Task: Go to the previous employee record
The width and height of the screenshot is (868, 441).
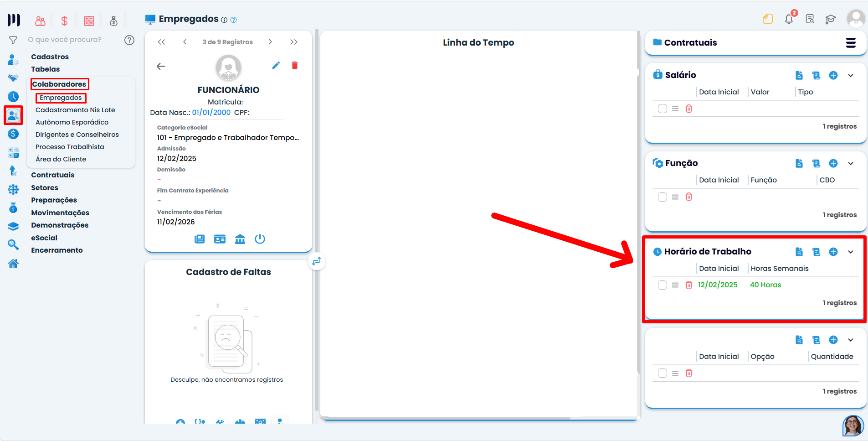Action: tap(185, 42)
